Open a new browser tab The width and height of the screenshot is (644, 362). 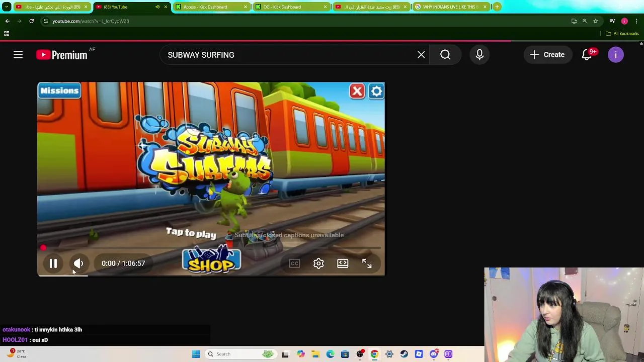pos(497,7)
